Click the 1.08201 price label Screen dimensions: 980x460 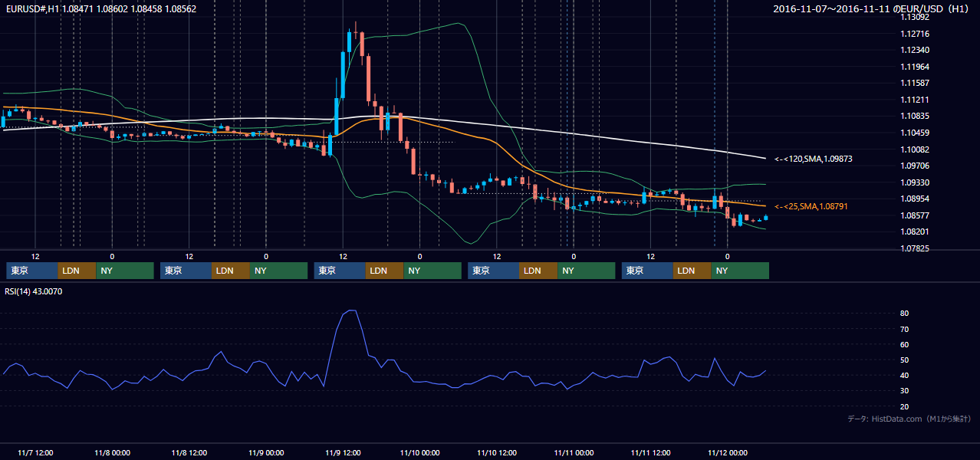(915, 232)
